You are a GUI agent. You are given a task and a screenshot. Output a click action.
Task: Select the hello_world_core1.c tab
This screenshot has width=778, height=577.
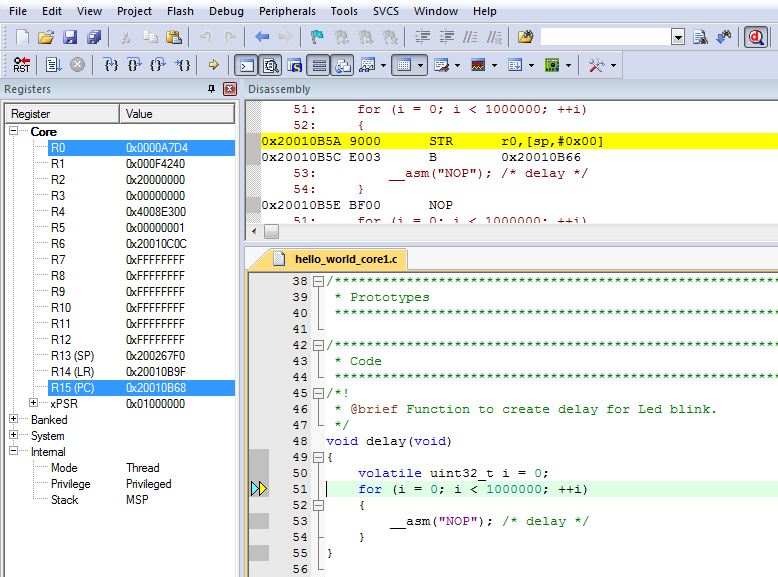coord(345,259)
